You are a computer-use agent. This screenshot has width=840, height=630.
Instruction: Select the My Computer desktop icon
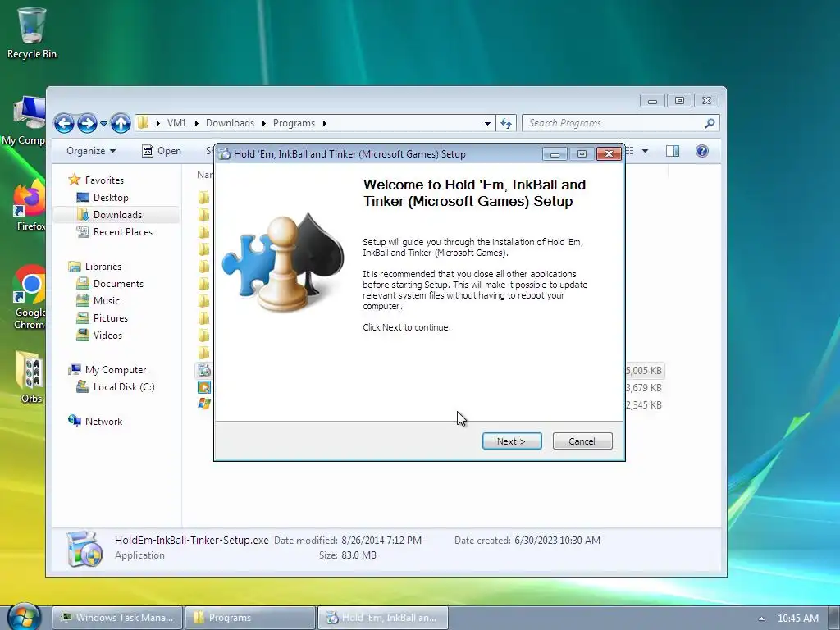[x=24, y=121]
